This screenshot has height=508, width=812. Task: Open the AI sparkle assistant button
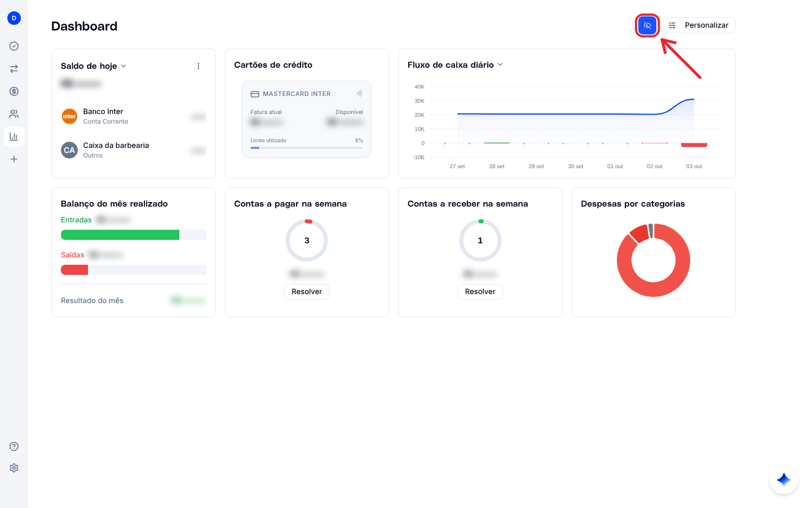point(784,480)
